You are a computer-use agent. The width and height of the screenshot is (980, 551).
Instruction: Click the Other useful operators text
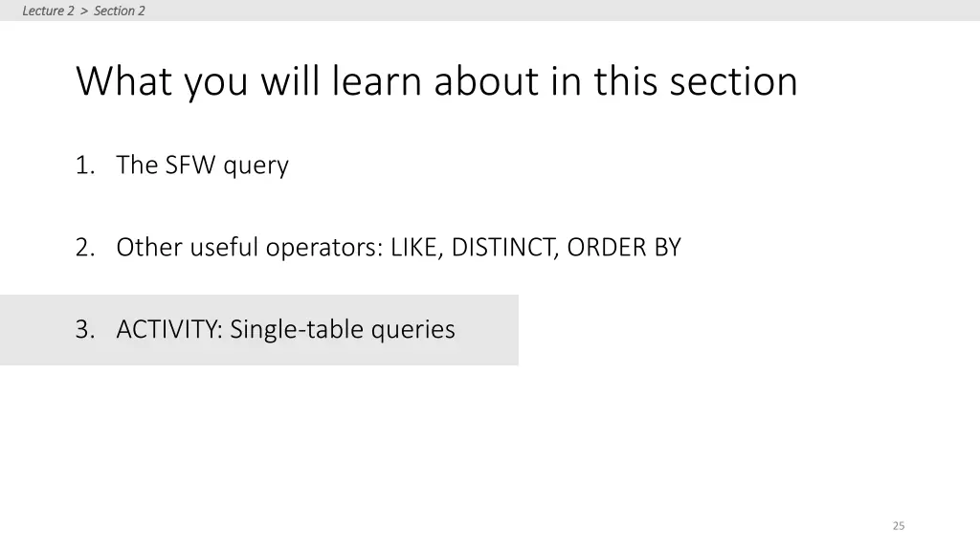click(250, 248)
